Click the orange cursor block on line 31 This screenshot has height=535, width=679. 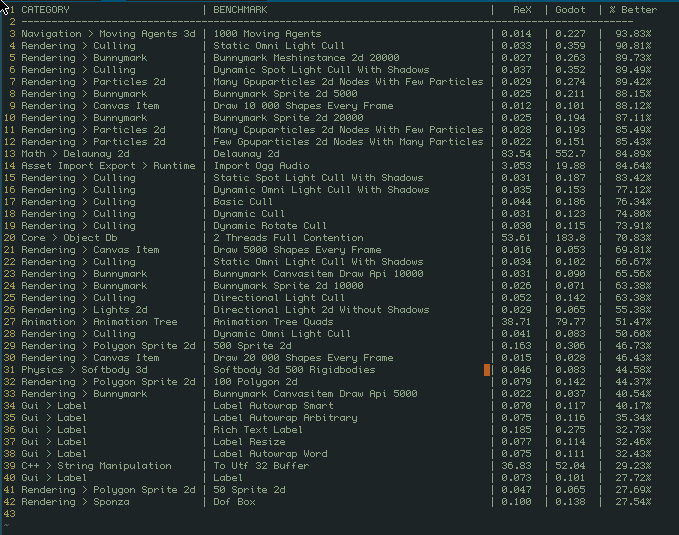pos(487,370)
